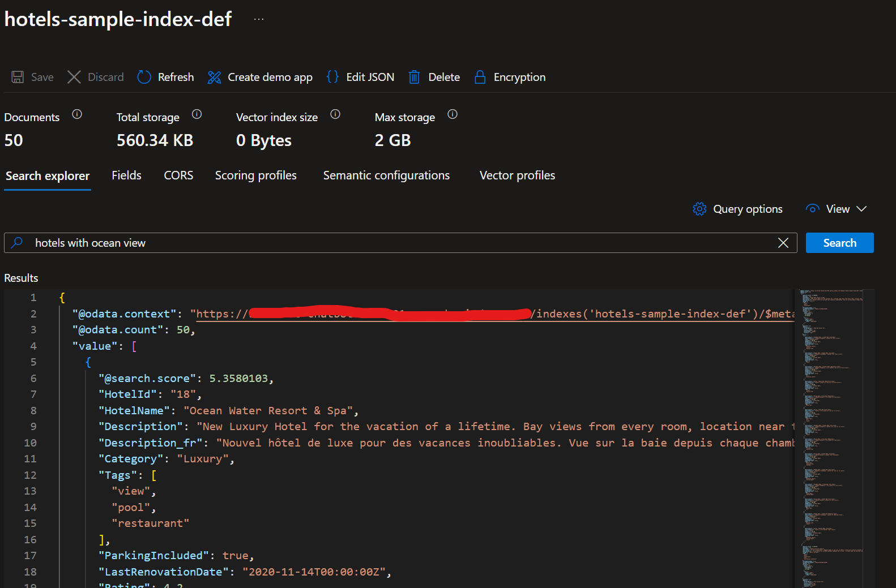The height and width of the screenshot is (588, 896).
Task: Click the 0 Bytes vector index value
Action: click(x=263, y=140)
